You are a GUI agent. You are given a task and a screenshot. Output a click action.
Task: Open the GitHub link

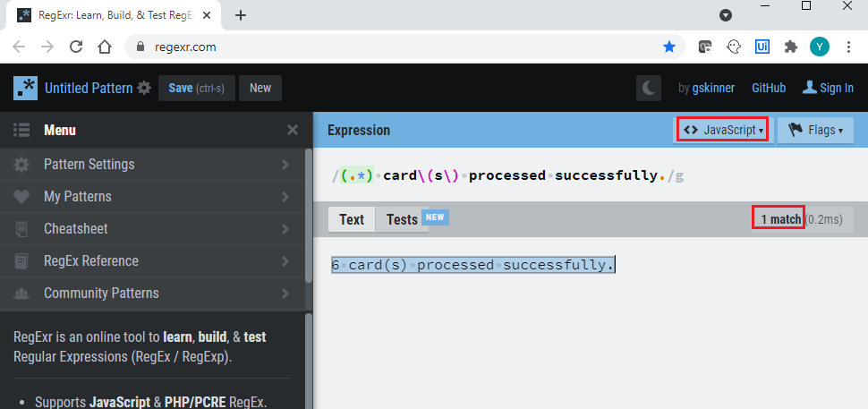769,88
